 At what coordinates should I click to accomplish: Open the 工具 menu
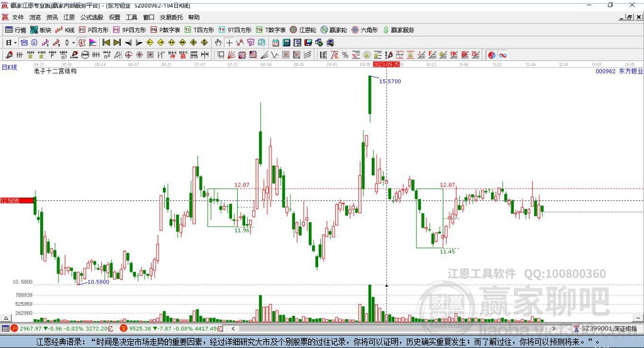point(131,17)
